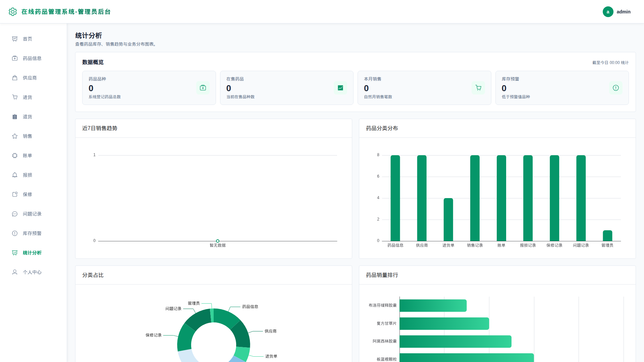This screenshot has height=362, width=644.
Task: Click the 问题记录 bar in the bar chart
Action: click(581, 198)
